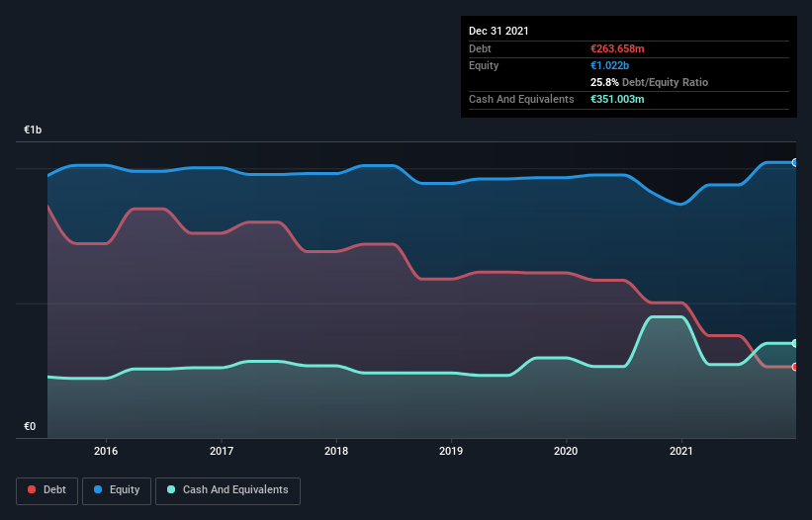The image size is (812, 520).
Task: Click the red Debt legend dot
Action: 32,489
